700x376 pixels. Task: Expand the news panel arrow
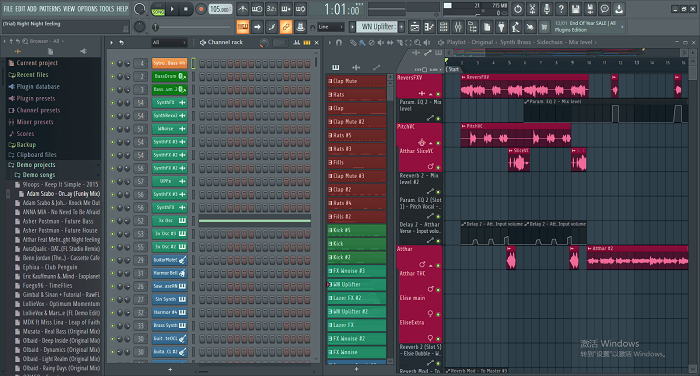click(622, 27)
